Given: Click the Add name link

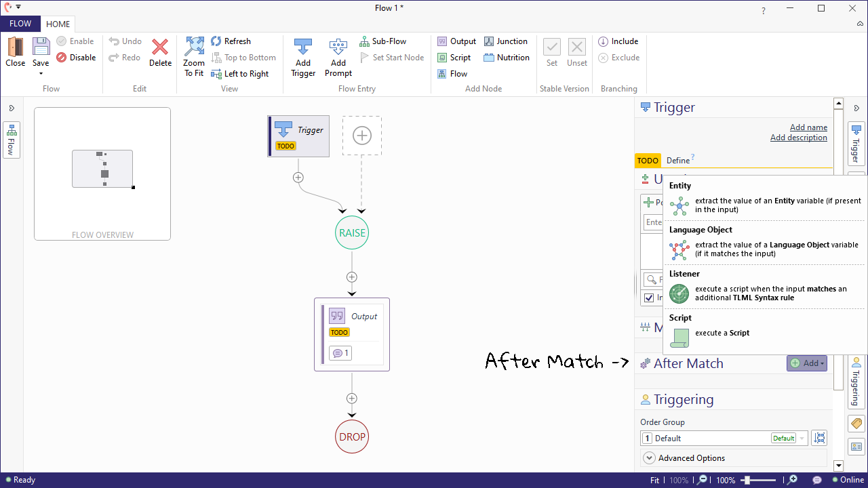Looking at the screenshot, I should 808,127.
